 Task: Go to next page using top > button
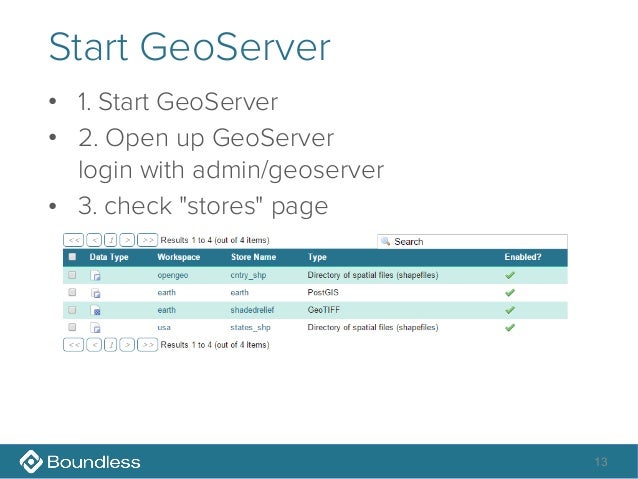coord(127,240)
